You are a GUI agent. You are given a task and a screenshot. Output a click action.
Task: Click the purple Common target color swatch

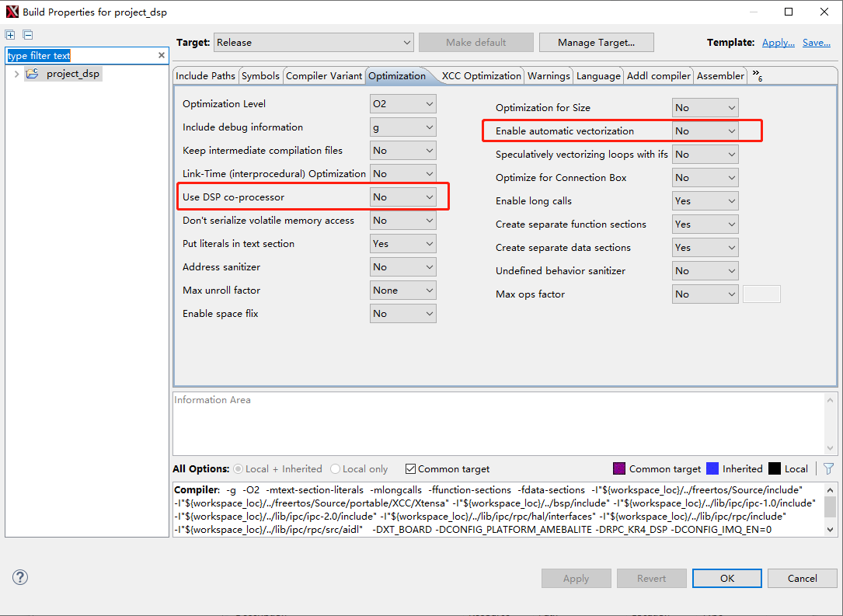(619, 468)
